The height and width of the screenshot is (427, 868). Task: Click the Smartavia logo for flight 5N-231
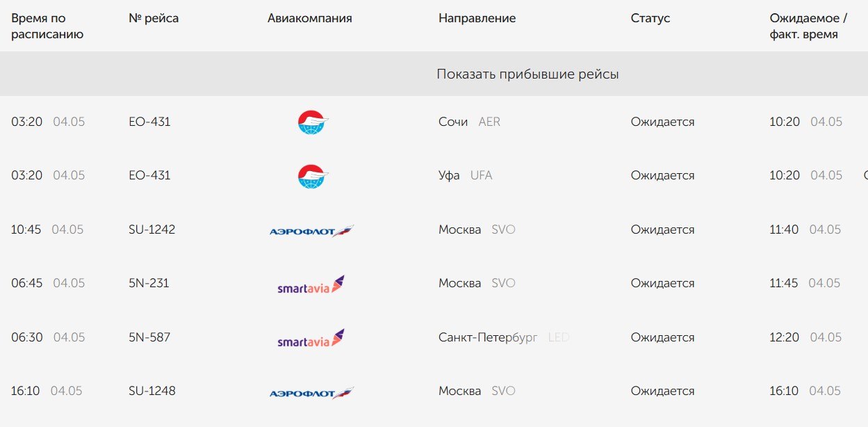311,284
